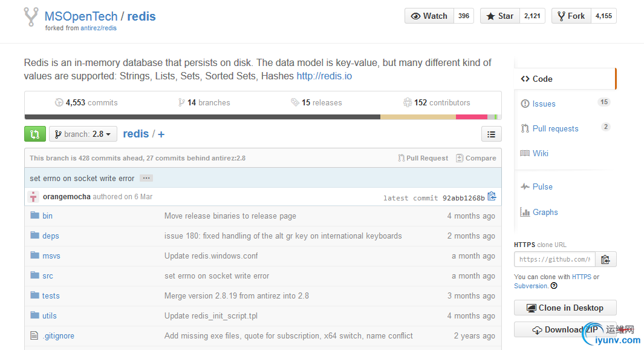View the 14 branches
The height and width of the screenshot is (350, 644).
coord(204,102)
